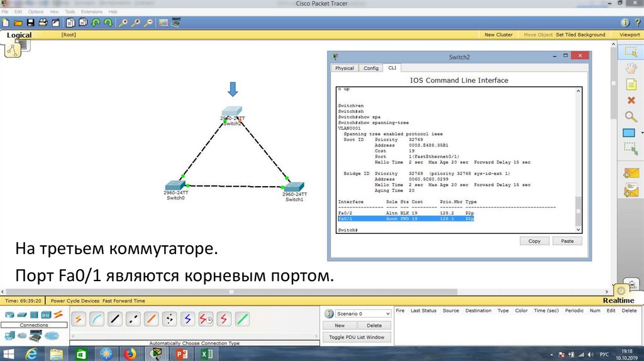
Task: Click Switch1 in the topology
Action: pos(294,187)
